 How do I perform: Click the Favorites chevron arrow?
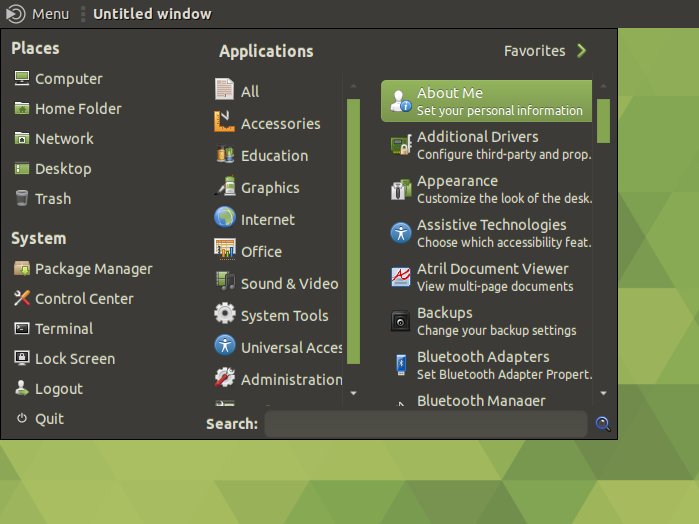[581, 51]
